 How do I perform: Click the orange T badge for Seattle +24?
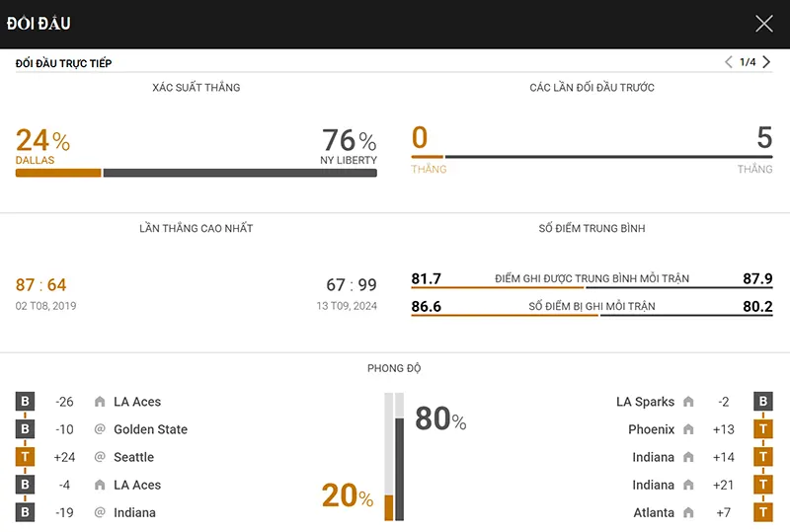25,457
